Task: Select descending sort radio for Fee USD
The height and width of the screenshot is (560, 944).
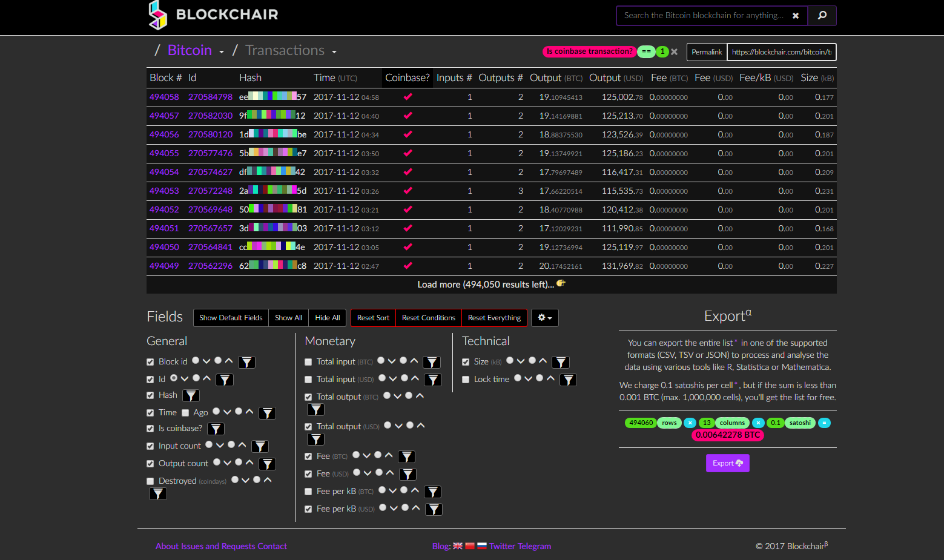Action: (x=357, y=473)
